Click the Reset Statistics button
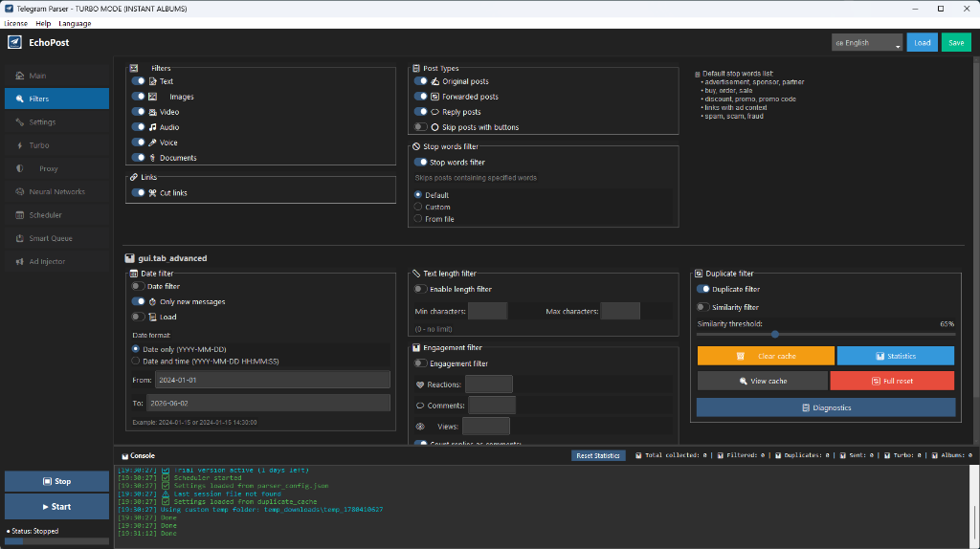Image resolution: width=980 pixels, height=549 pixels. coord(598,456)
